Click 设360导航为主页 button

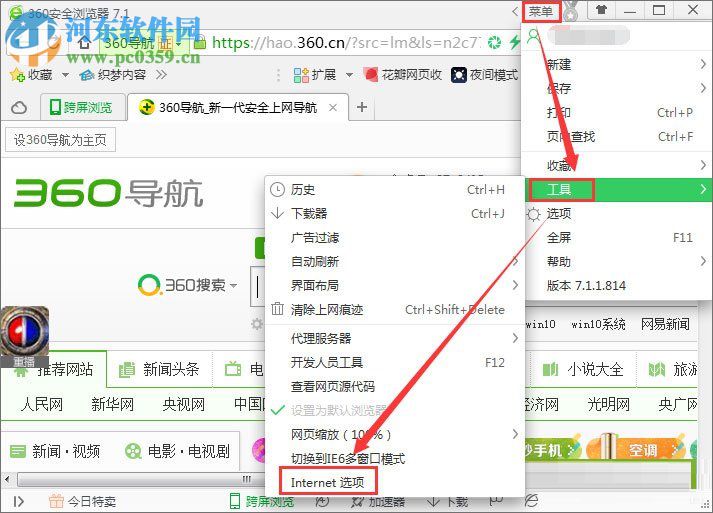click(60, 140)
